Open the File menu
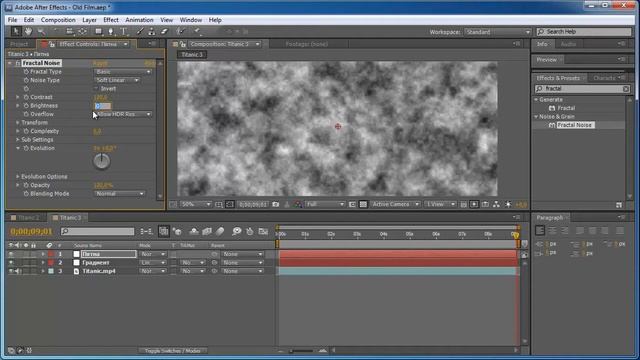 pos(13,20)
